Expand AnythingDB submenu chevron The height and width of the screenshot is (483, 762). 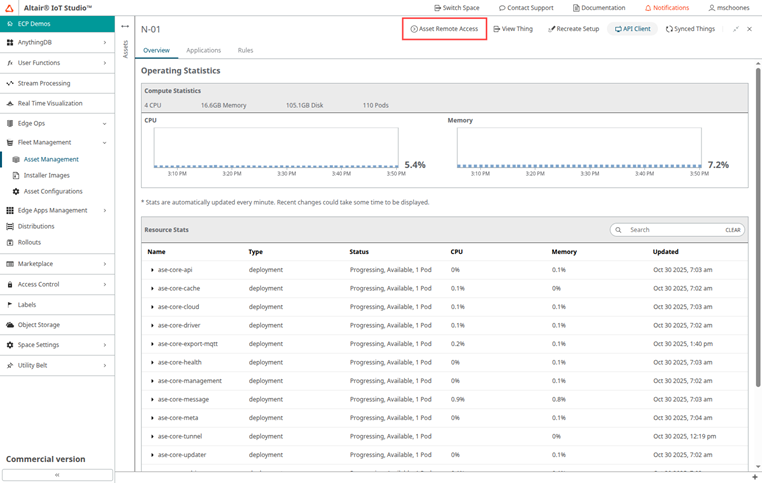pyautogui.click(x=107, y=42)
